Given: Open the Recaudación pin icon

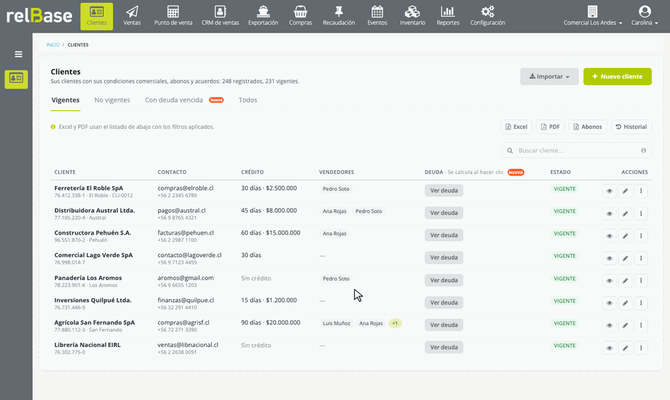Looking at the screenshot, I should tap(338, 12).
